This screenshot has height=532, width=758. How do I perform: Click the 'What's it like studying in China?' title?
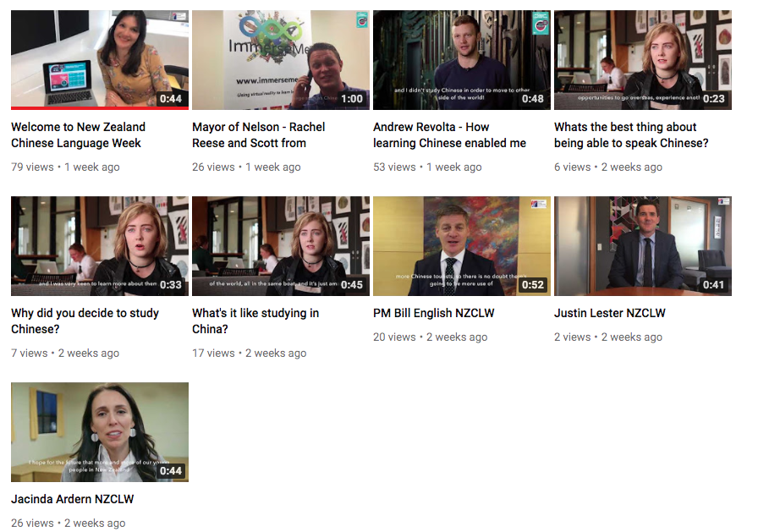point(255,321)
